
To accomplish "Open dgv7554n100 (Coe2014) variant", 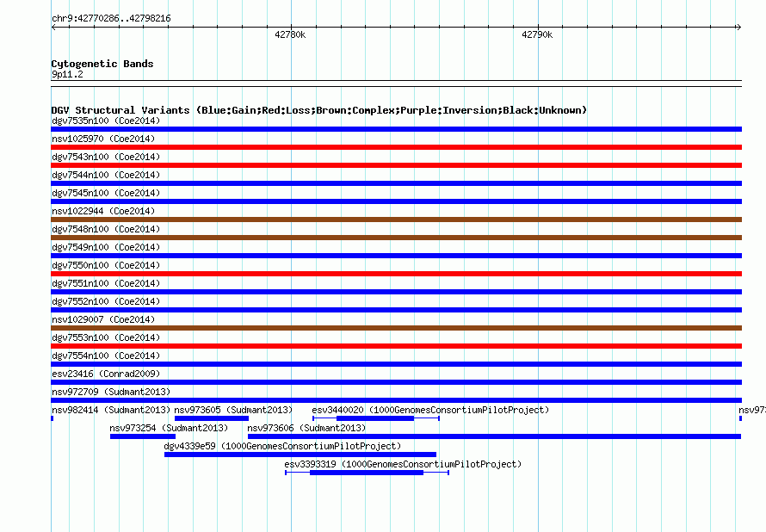I will [106, 356].
